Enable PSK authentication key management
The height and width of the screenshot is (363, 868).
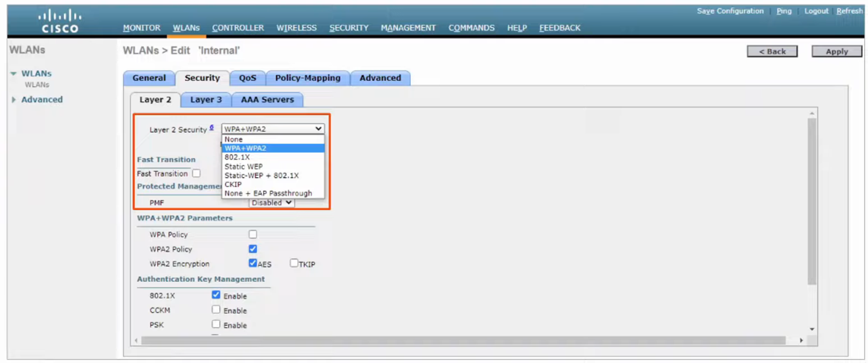tap(216, 324)
